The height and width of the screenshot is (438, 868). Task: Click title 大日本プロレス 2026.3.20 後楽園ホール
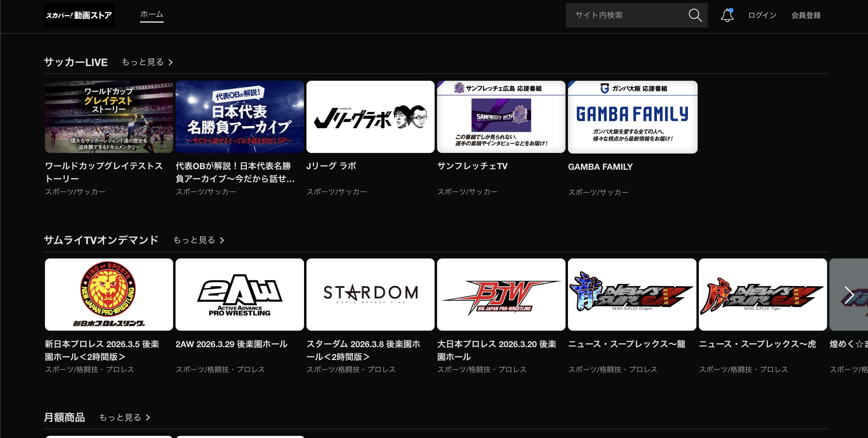tap(496, 350)
